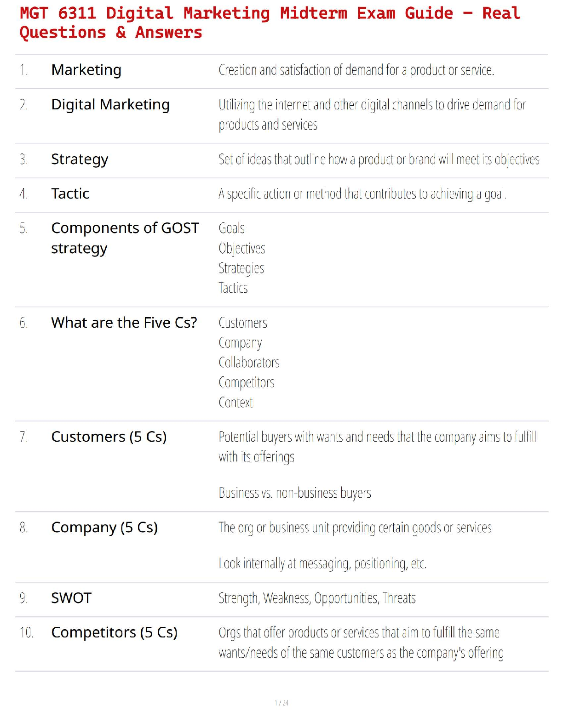Viewport: 563px width, 728px height.
Task: Select "Components of GOST strategy" term
Action: [125, 238]
